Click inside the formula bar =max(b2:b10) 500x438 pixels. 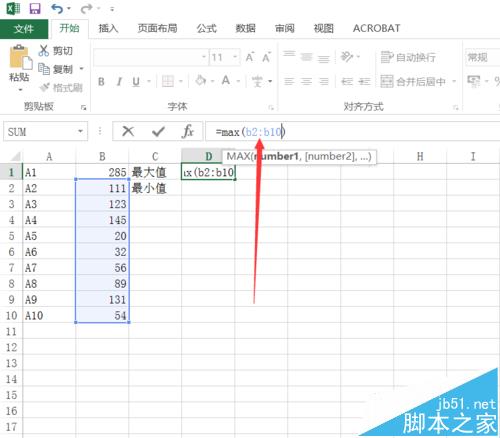point(353,132)
